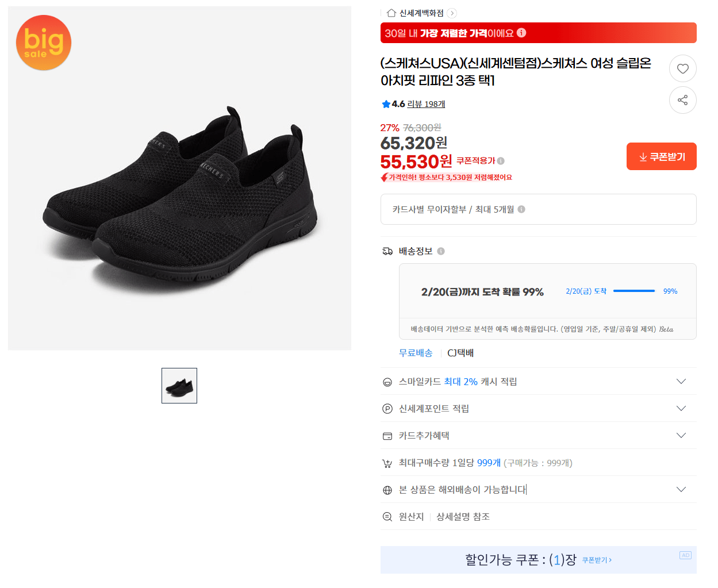Click the truck icon beside 배송정보
Screen dimensions: 718x588
(x=387, y=251)
